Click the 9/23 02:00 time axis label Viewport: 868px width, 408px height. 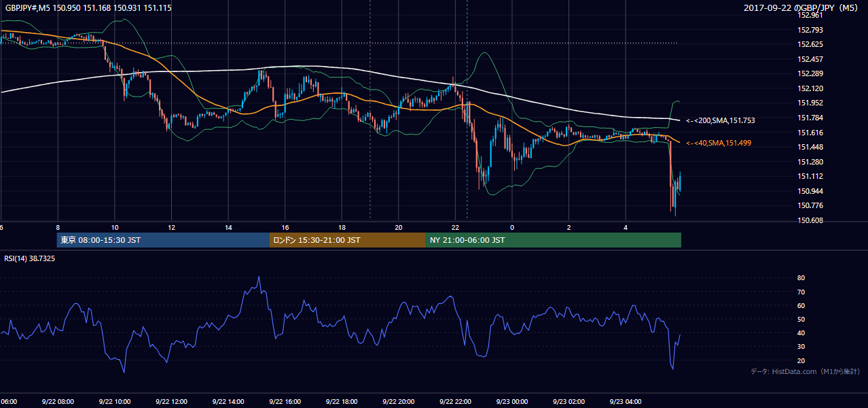click(568, 402)
